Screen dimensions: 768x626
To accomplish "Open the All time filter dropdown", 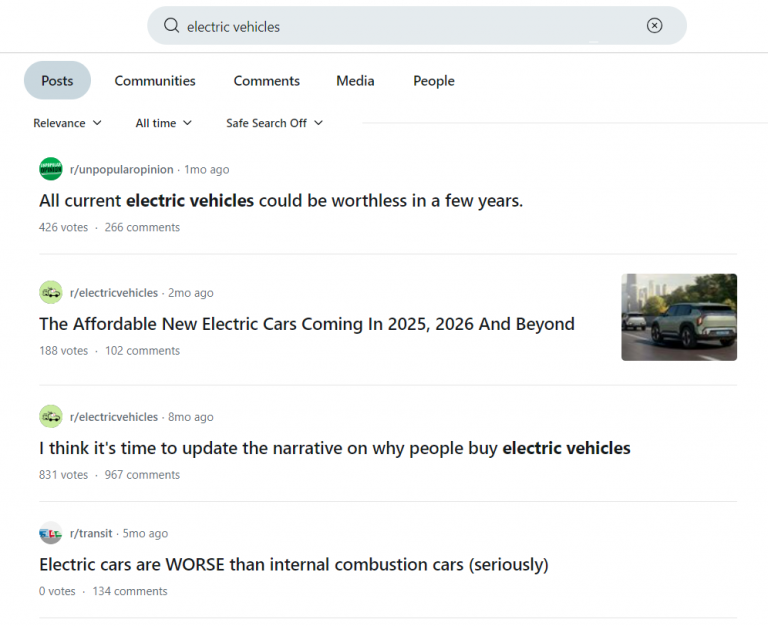I will click(x=164, y=123).
